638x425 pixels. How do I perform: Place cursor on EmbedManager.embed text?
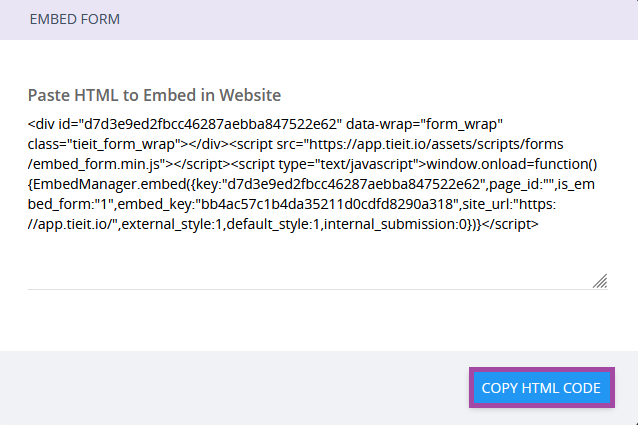(109, 184)
